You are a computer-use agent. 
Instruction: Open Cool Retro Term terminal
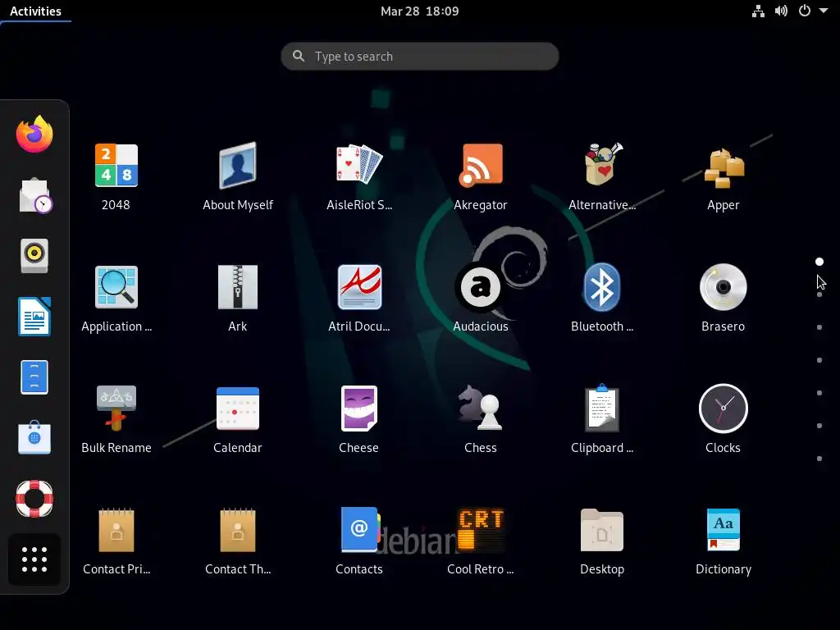pyautogui.click(x=481, y=530)
